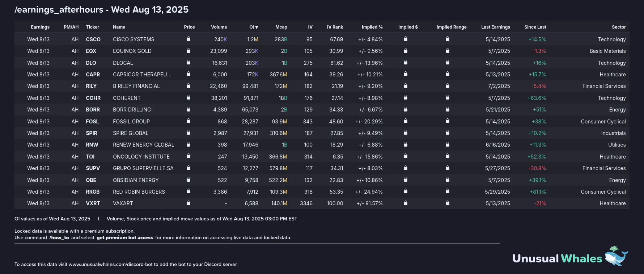Click the Price lock icon in SPIR row
This screenshot has width=644, height=274.
coord(188,132)
